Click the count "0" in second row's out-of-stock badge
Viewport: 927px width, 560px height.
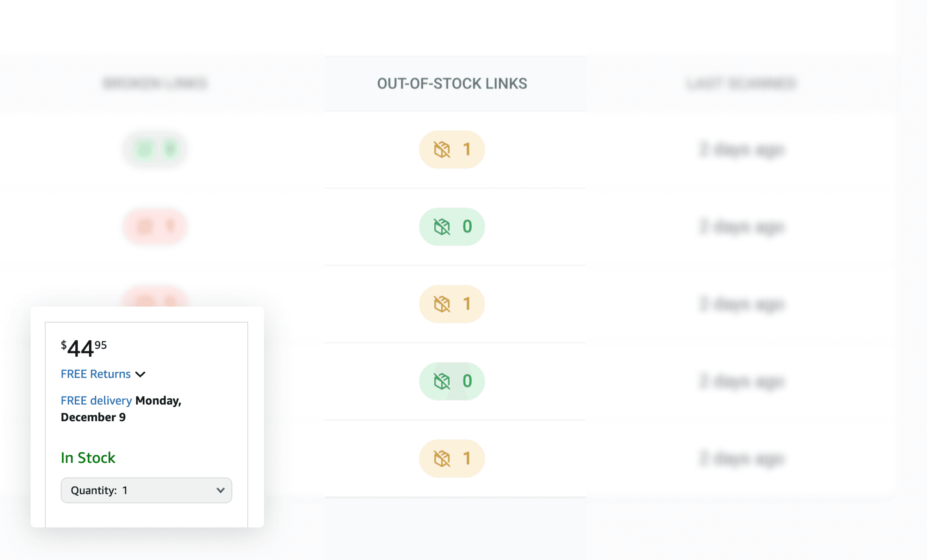click(x=467, y=227)
